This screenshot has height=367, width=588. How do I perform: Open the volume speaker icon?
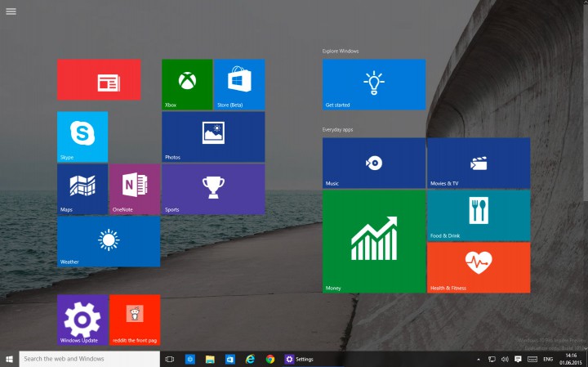tap(505, 359)
